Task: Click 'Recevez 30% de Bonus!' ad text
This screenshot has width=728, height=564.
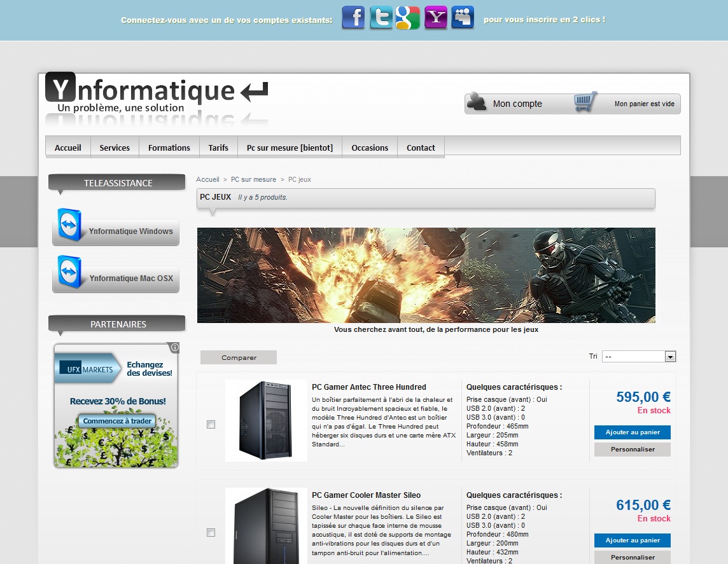Action: pos(118,401)
